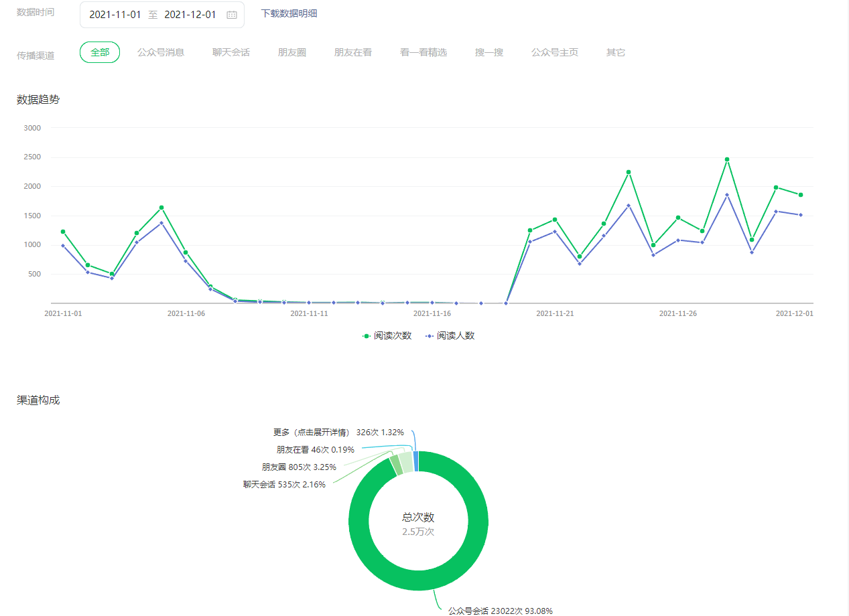The height and width of the screenshot is (616, 849).
Task: Click end date 2021-12-01 field
Action: click(190, 15)
